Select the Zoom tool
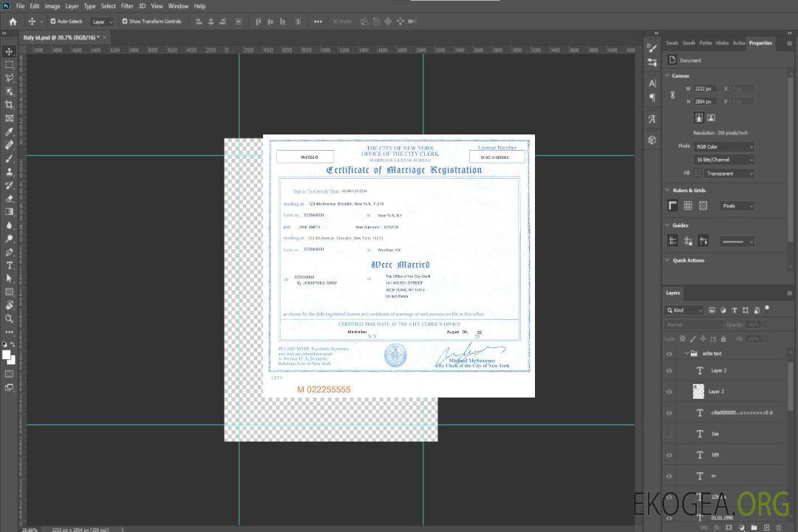 pyautogui.click(x=9, y=318)
